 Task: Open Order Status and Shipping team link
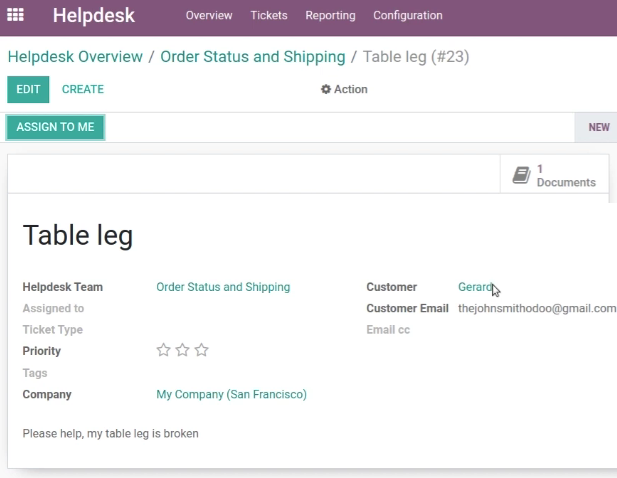tap(223, 287)
